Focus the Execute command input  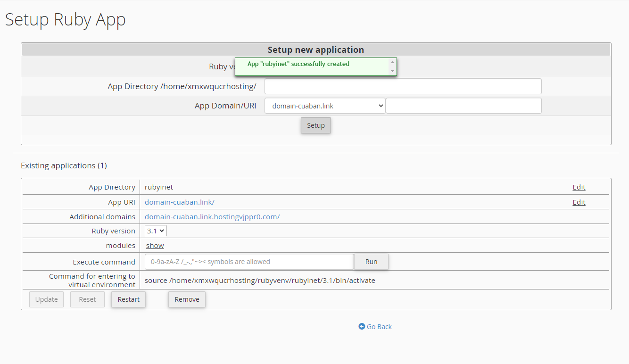[x=249, y=262]
